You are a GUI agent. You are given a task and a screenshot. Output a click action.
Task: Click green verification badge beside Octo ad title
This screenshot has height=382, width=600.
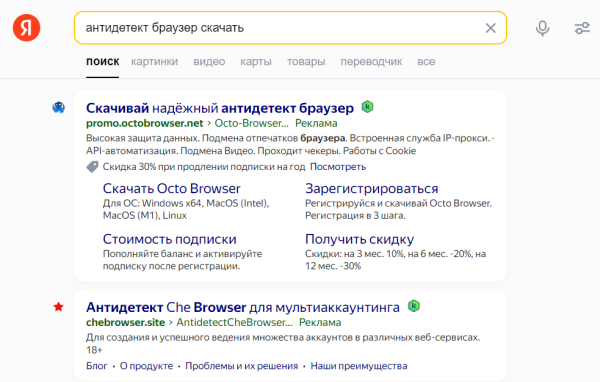[367, 107]
